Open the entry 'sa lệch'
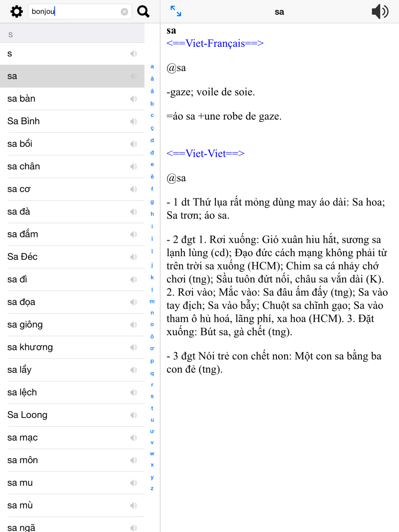The height and width of the screenshot is (532, 399). tap(72, 393)
